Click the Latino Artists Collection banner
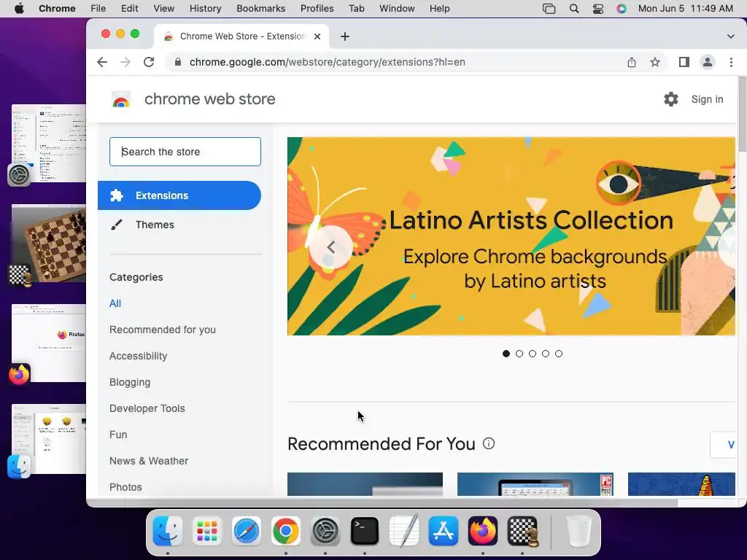 (511, 236)
